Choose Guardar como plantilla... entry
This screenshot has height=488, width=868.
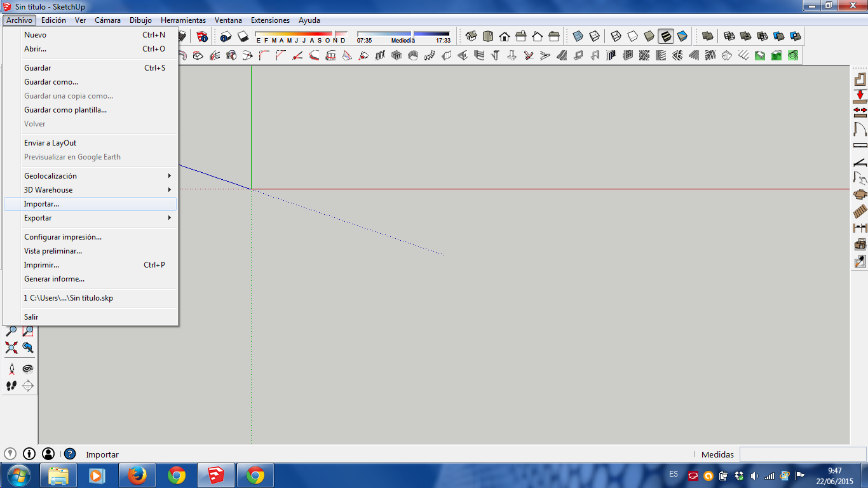(90, 110)
